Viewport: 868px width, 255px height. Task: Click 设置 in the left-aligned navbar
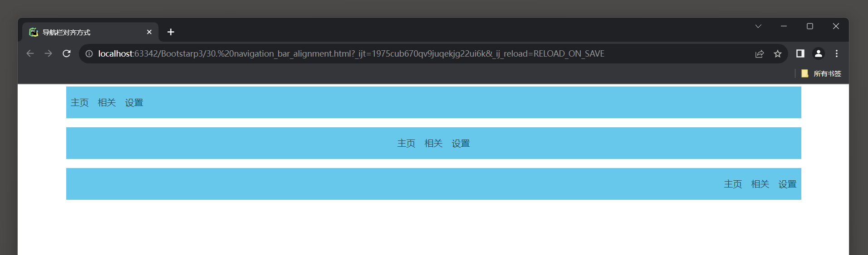[x=134, y=103]
